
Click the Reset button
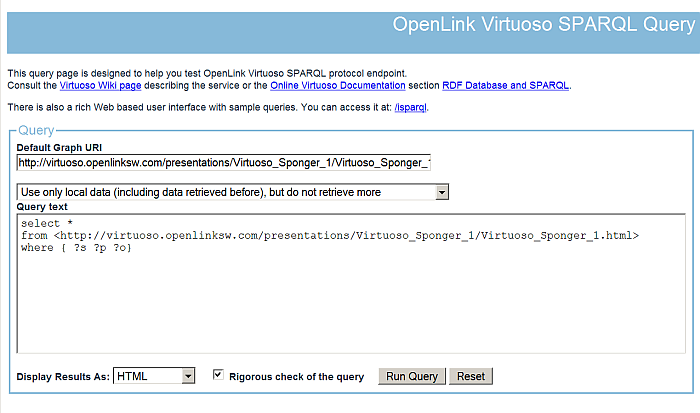click(x=470, y=377)
